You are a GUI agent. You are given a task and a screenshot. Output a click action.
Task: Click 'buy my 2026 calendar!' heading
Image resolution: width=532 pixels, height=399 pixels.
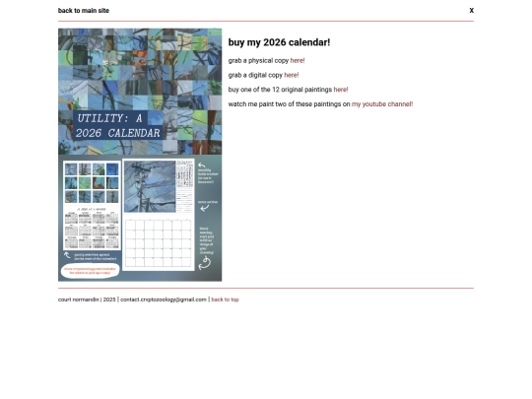pos(279,42)
